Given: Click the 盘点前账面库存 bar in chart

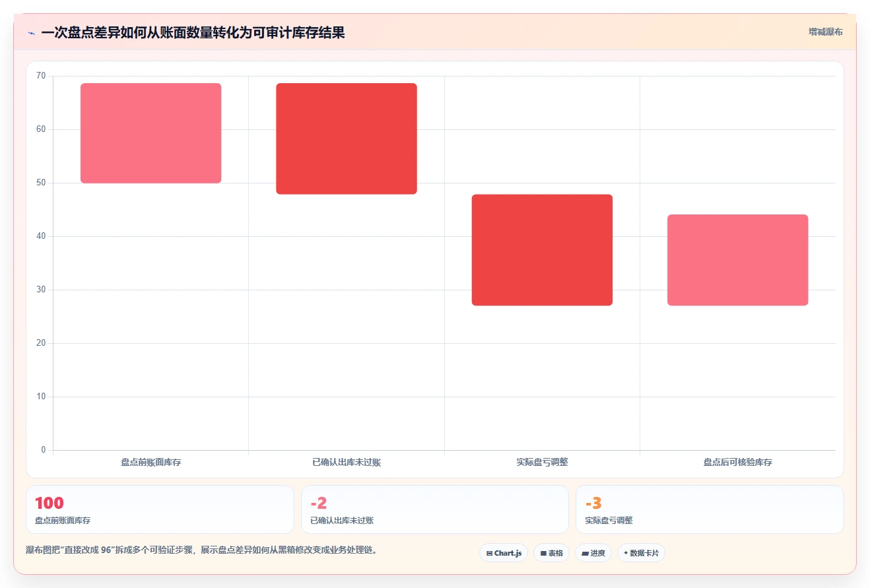Looking at the screenshot, I should 151,133.
